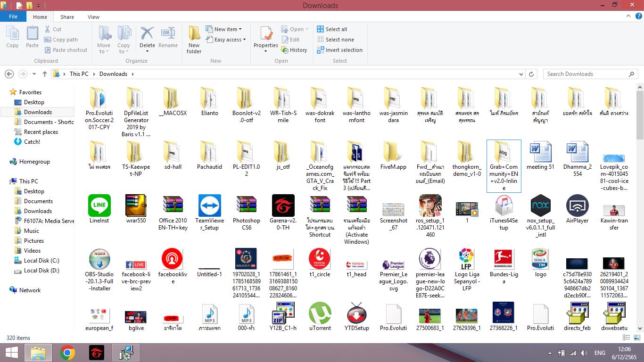644x362 pixels.
Task: Open the Share ribbon tab
Action: [x=67, y=17]
